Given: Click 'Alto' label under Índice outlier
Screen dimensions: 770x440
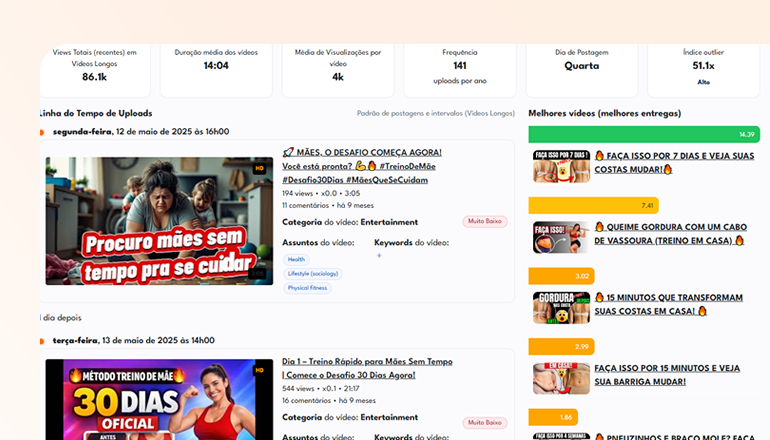Looking at the screenshot, I should [703, 82].
